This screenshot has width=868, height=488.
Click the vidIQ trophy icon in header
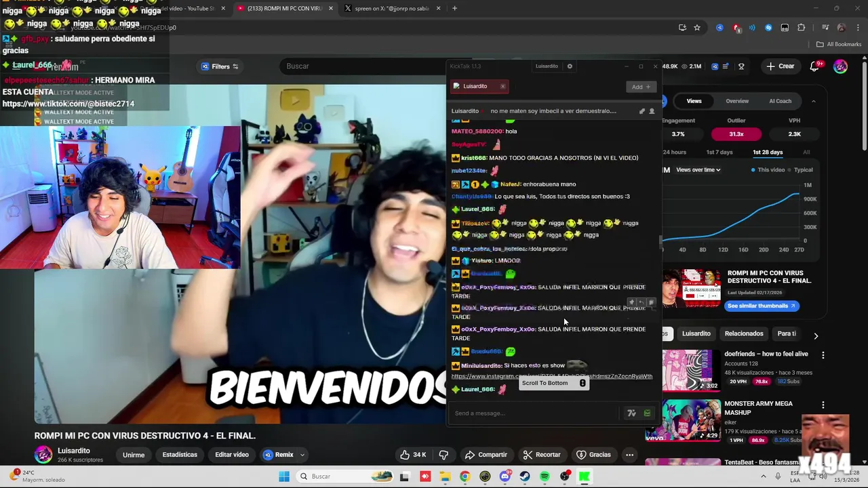[741, 66]
